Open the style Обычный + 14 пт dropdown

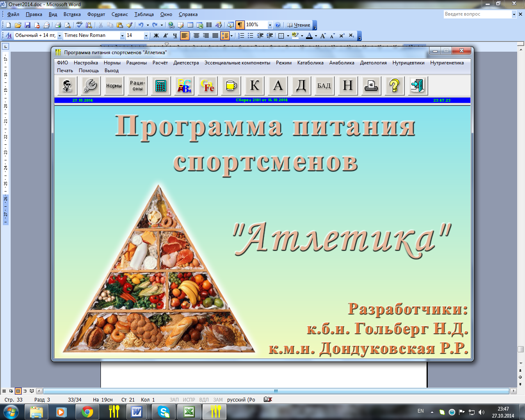point(59,36)
